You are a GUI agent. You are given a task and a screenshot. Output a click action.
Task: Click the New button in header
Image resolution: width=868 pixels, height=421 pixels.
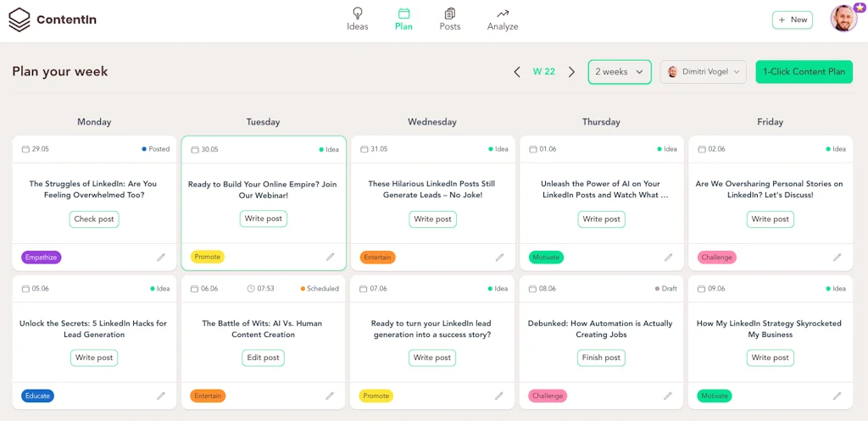[792, 19]
